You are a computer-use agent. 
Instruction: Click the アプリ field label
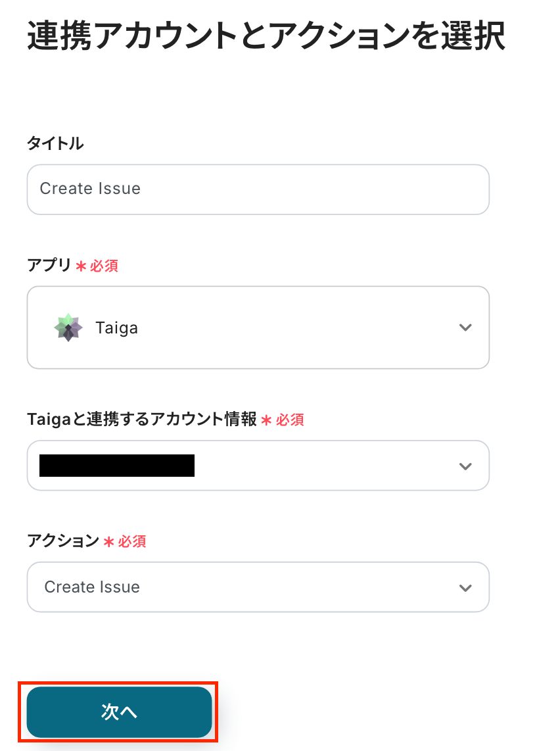[49, 266]
